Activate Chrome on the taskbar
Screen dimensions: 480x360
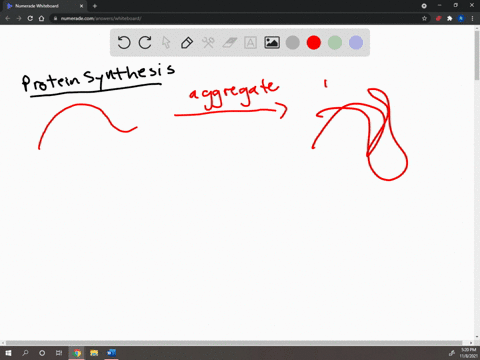[x=77, y=353]
